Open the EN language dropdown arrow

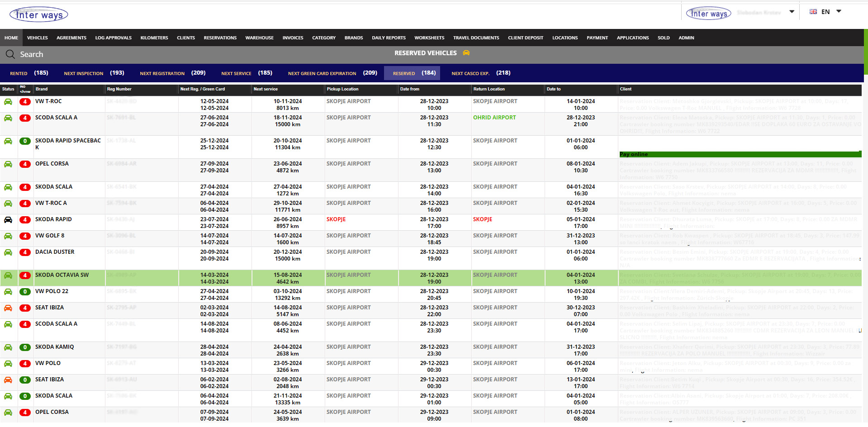tap(839, 11)
